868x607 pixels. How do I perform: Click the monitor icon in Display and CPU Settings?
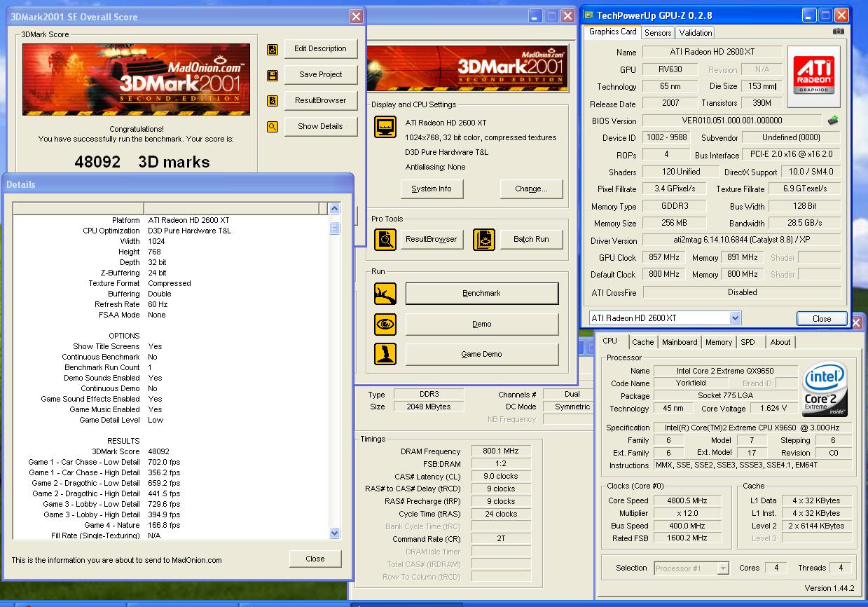click(385, 127)
